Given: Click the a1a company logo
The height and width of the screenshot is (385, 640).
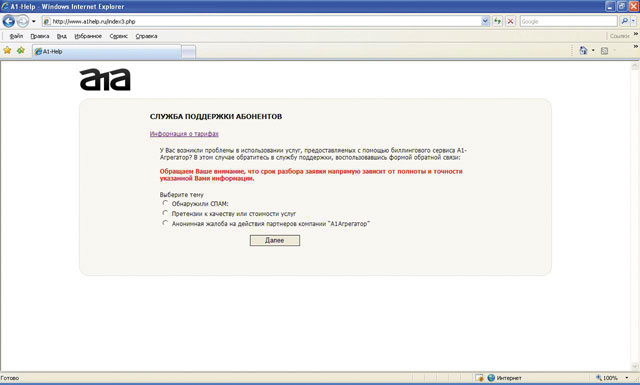Looking at the screenshot, I should pyautogui.click(x=105, y=79).
